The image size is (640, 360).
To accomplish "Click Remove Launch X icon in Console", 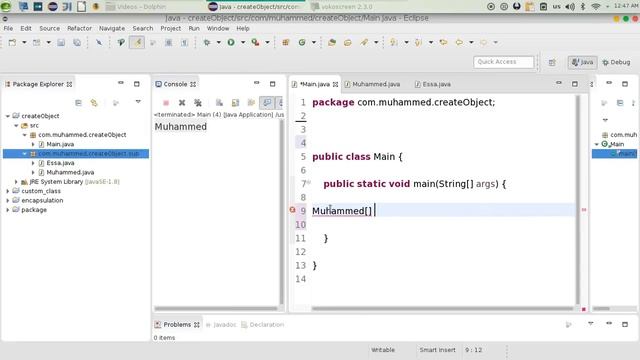I will pos(182,103).
